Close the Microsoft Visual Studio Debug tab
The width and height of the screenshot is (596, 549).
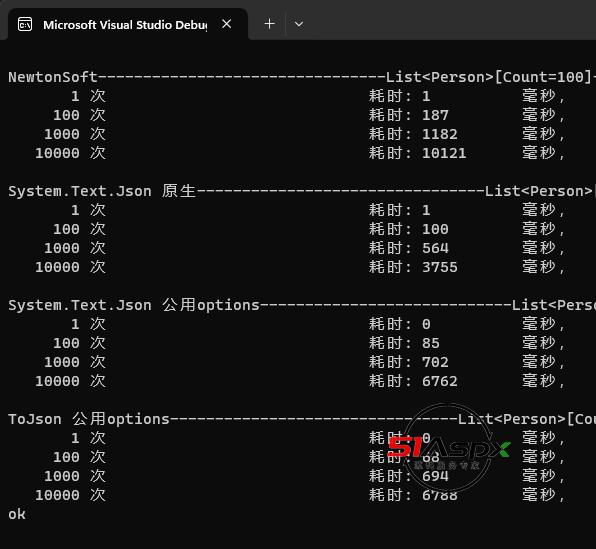pyautogui.click(x=227, y=24)
